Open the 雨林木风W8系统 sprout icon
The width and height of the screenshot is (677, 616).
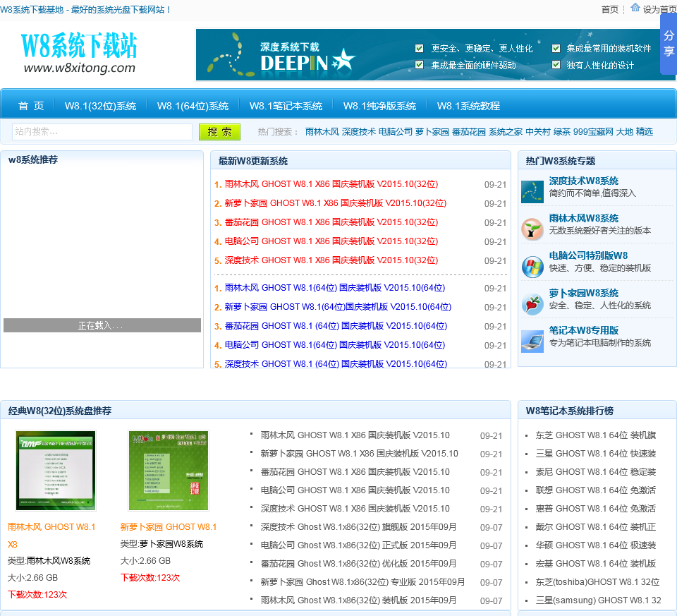coord(532,229)
